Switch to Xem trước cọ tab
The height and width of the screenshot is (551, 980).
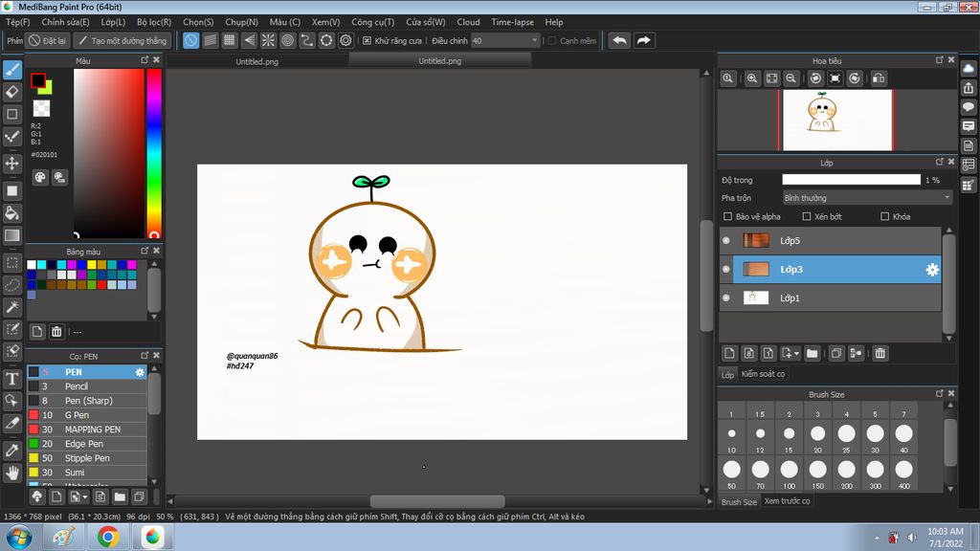click(x=787, y=501)
